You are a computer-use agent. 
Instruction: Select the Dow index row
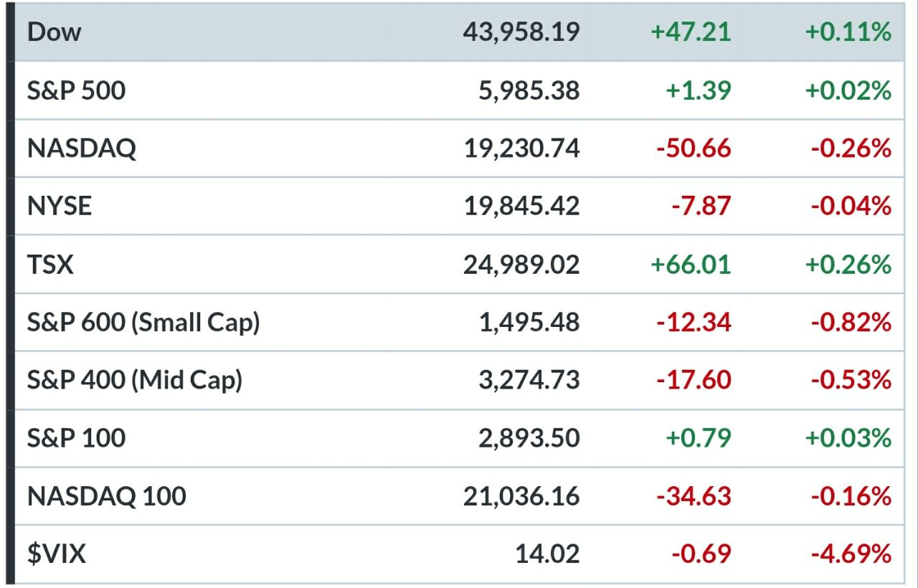click(459, 32)
